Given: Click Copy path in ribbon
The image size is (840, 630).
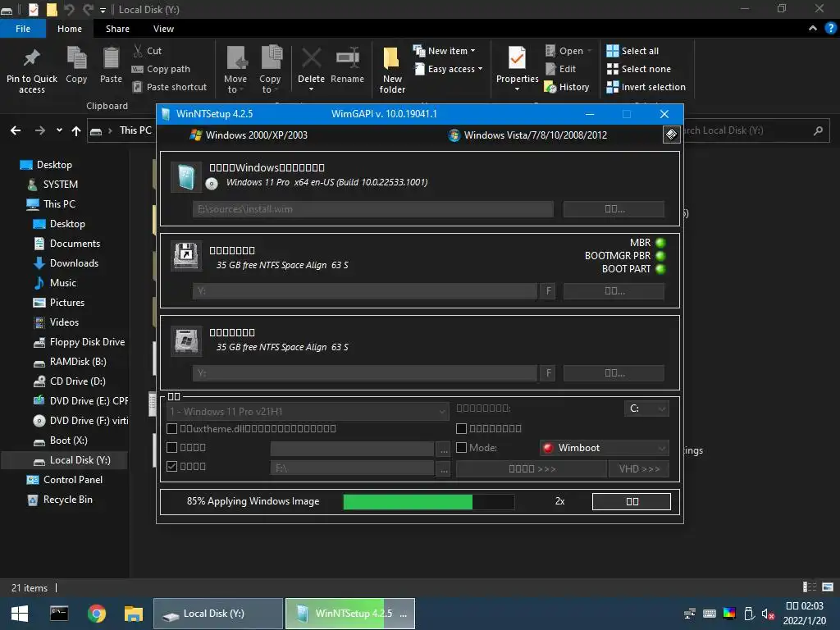Looking at the screenshot, I should pyautogui.click(x=161, y=69).
